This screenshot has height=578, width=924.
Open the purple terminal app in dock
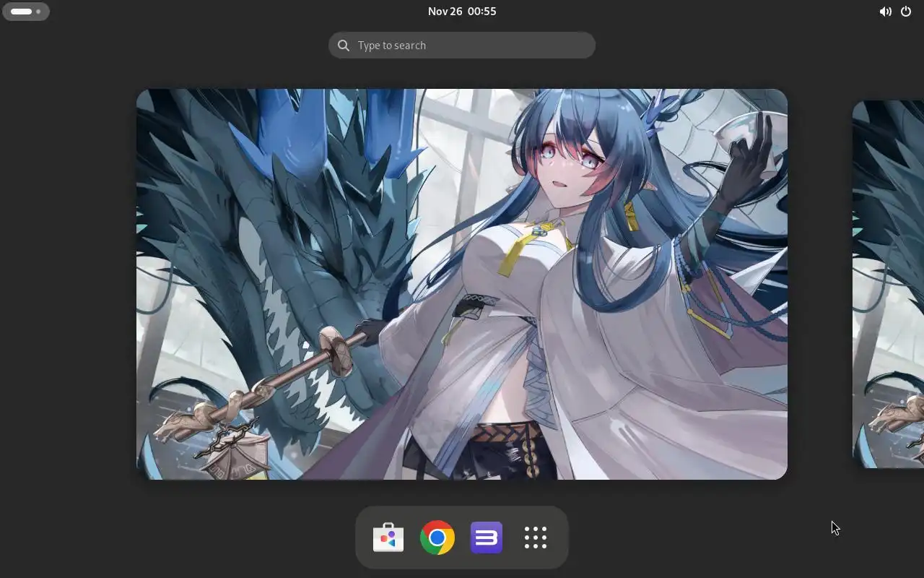tap(487, 538)
